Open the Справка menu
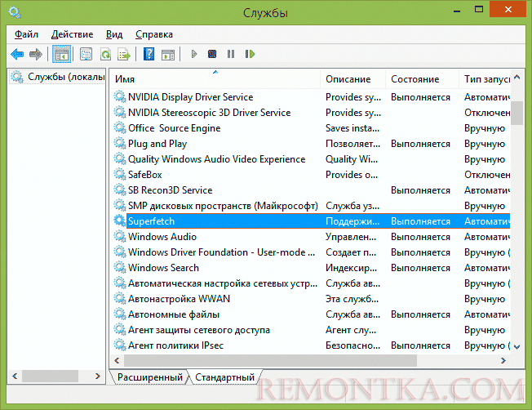532x410 pixels. (154, 34)
